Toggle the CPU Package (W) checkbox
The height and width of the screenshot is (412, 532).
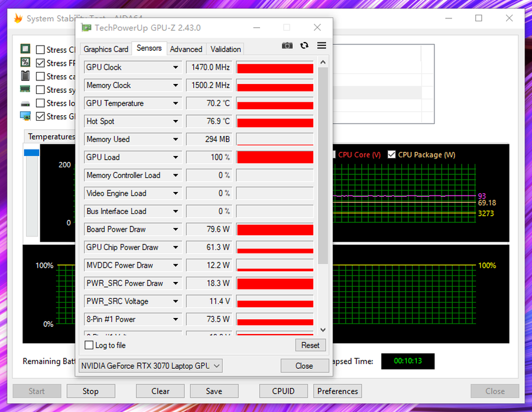point(391,155)
